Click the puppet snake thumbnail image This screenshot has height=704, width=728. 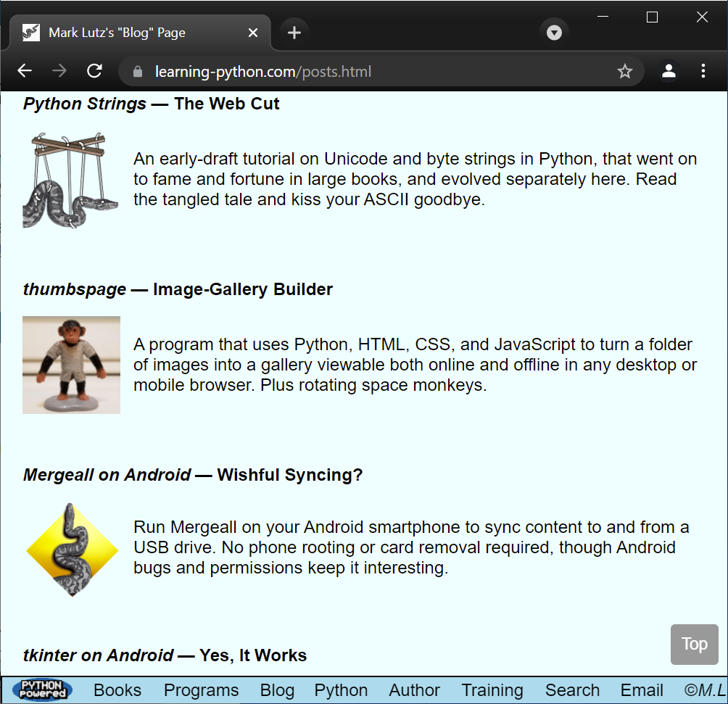(x=70, y=180)
